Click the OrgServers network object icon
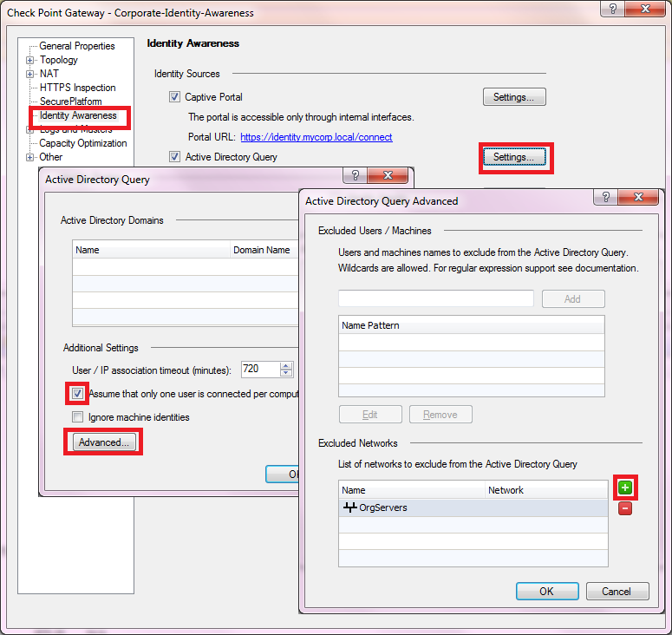Screen dimensions: 672x635 click(349, 507)
